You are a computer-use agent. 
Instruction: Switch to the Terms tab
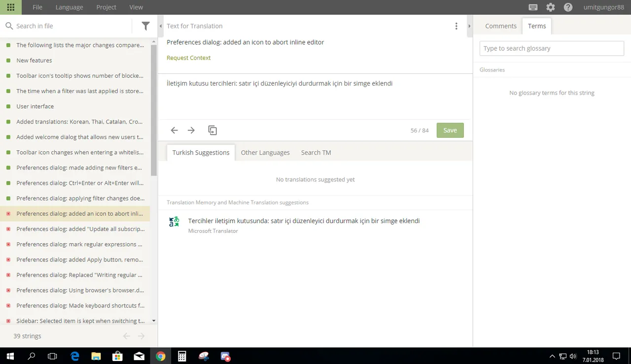coord(537,26)
